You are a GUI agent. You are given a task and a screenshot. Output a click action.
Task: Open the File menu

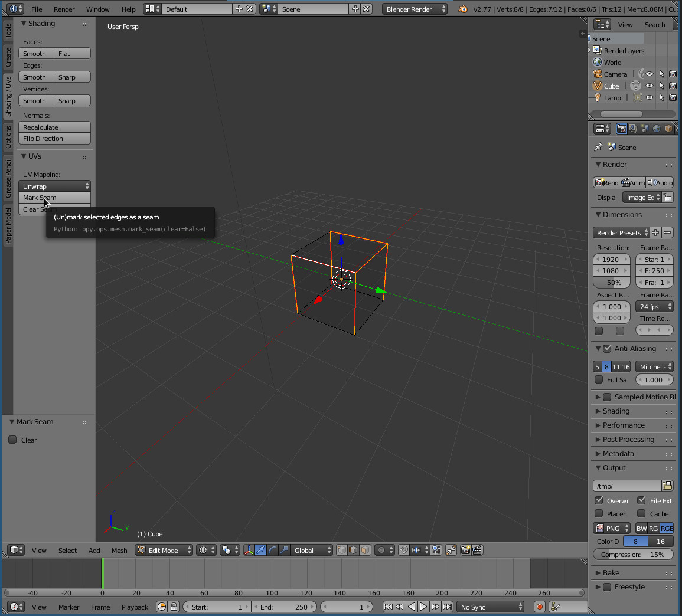[x=37, y=9]
